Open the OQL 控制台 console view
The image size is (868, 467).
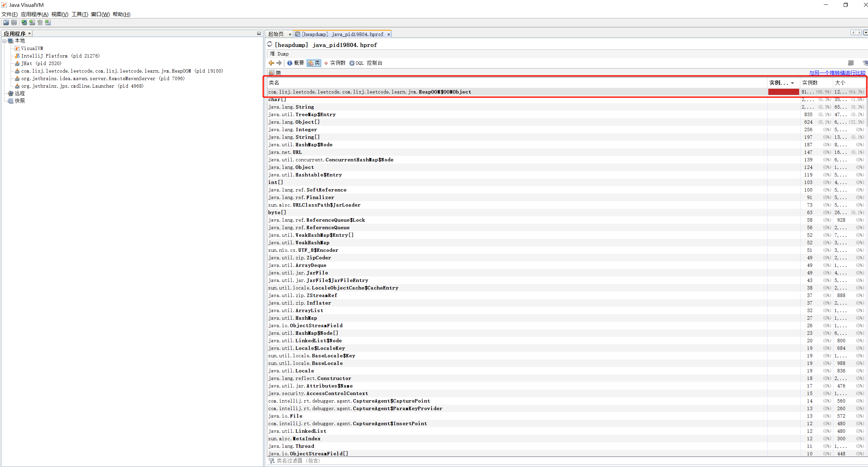(365, 63)
